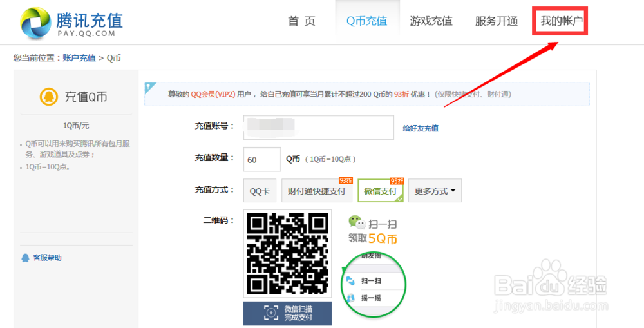Click the 充值账号 input field
The image size is (644, 328).
pos(319,128)
